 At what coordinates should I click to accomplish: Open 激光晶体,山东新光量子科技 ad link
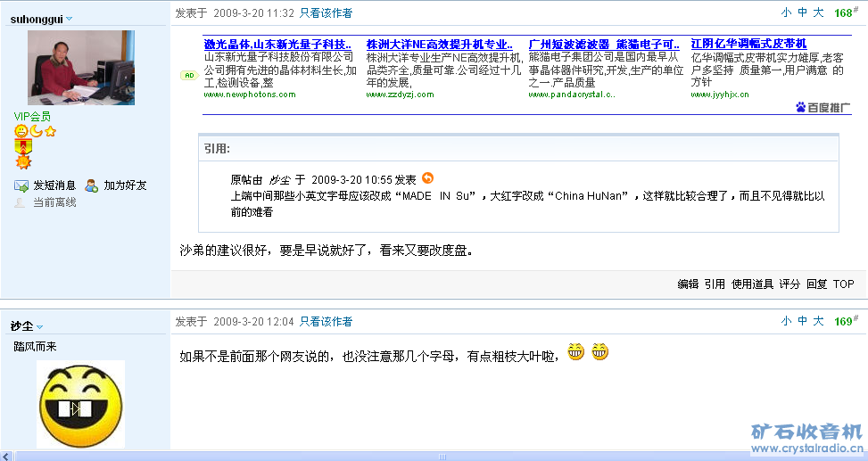(x=278, y=45)
